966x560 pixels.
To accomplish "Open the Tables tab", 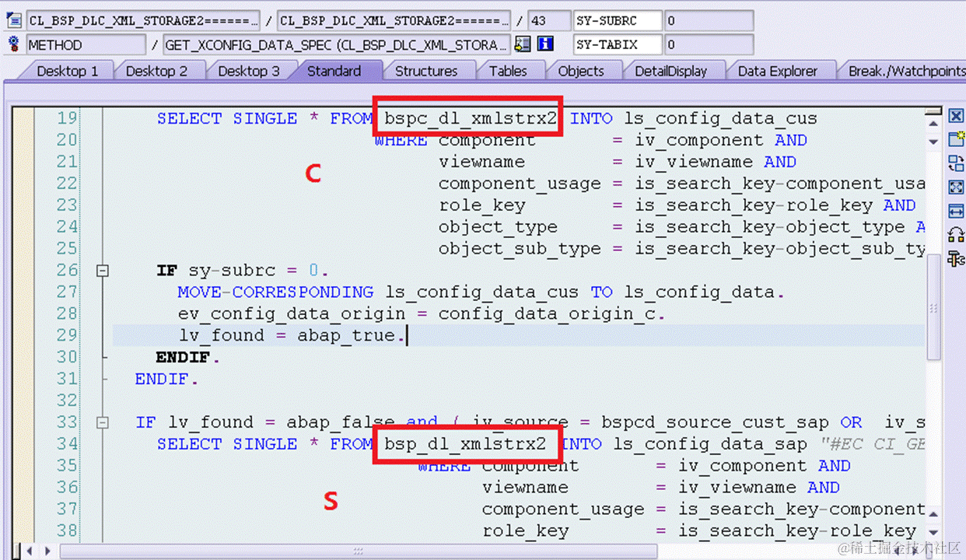I will [507, 71].
